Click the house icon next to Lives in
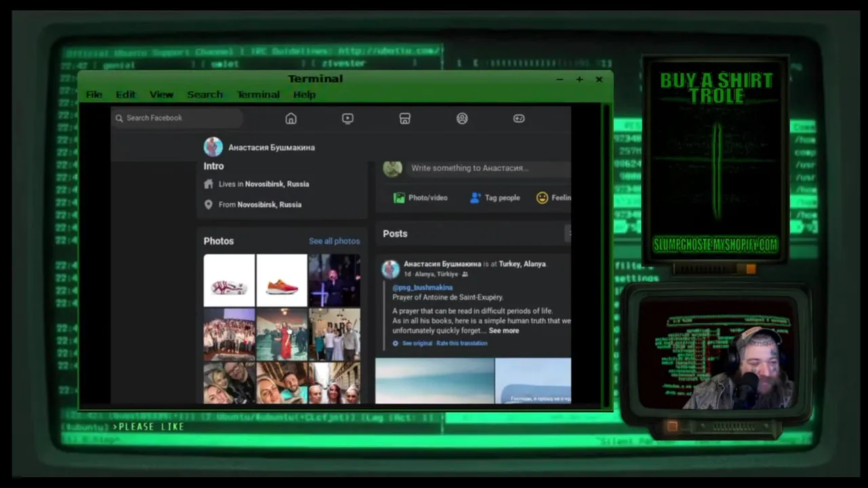The image size is (868, 488). pos(209,184)
